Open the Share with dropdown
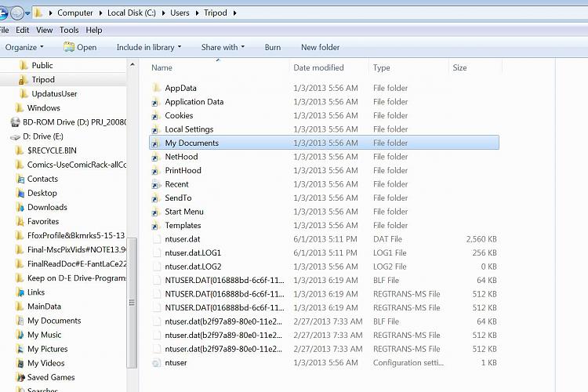Screen dimensions: 588x392 pyautogui.click(x=223, y=47)
